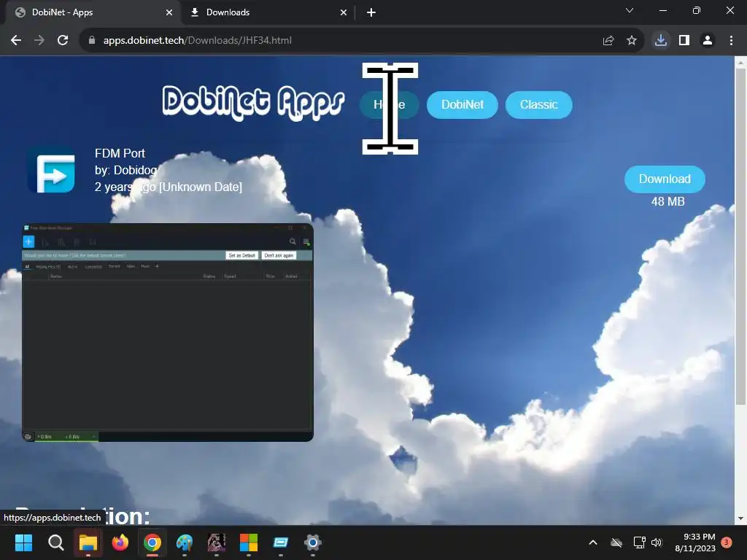Image resolution: width=747 pixels, height=560 pixels.
Task: Click the Chrome taskbar icon
Action: [x=152, y=542]
